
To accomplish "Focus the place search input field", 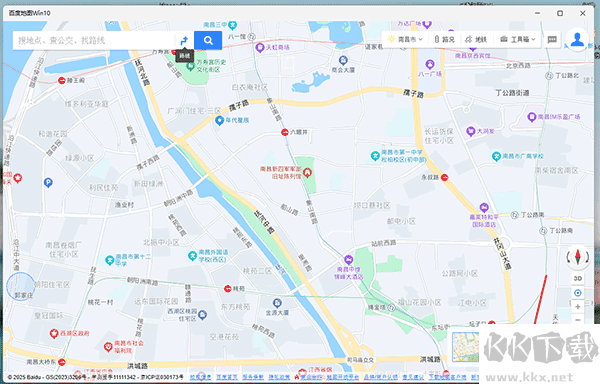I will 94,40.
